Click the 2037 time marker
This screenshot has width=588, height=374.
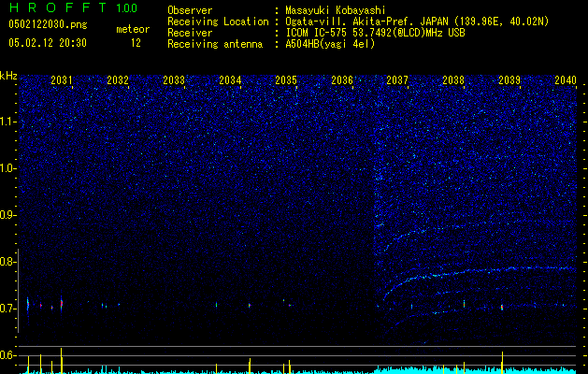coord(397,80)
